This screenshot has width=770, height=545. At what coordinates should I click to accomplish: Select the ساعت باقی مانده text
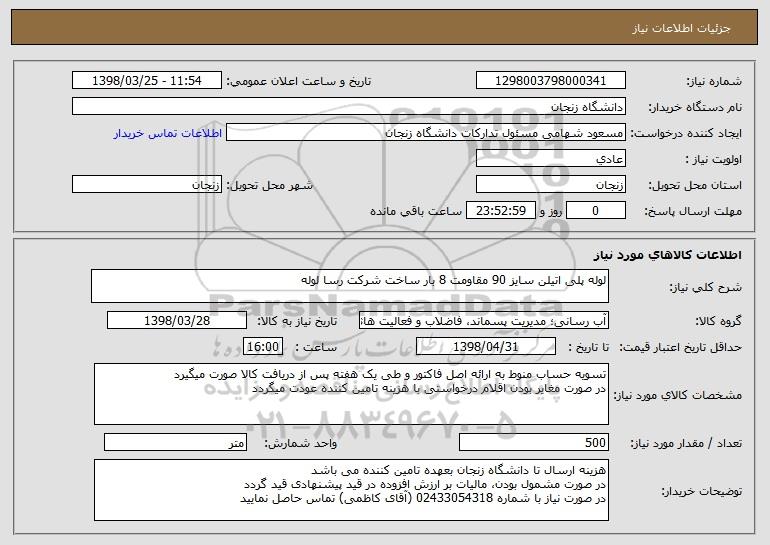click(x=416, y=211)
